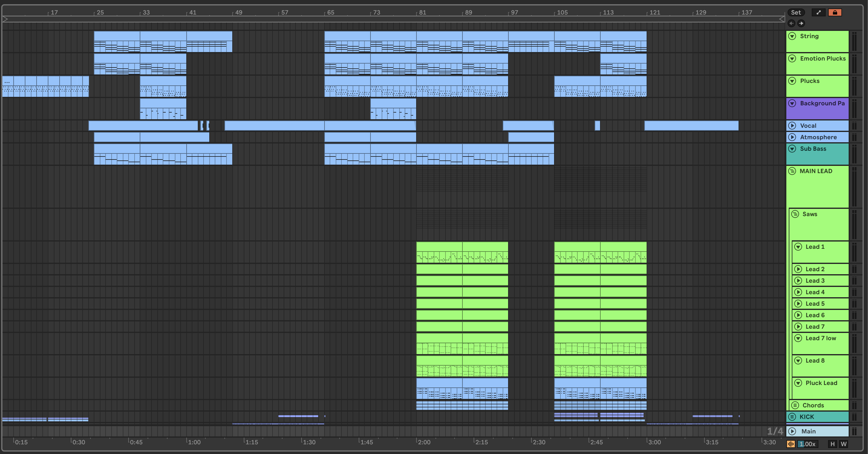868x454 pixels.
Task: Unfold the KICK group track
Action: coord(792,416)
